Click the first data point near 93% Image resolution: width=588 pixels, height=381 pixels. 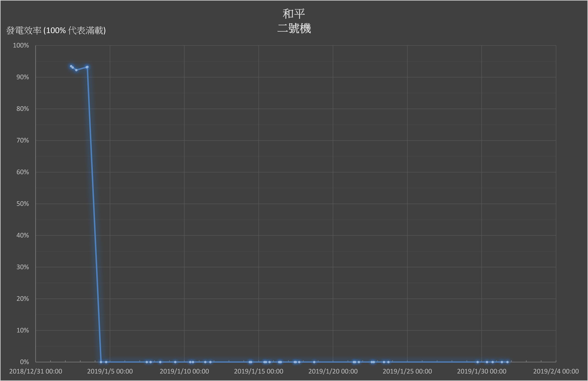pyautogui.click(x=71, y=66)
